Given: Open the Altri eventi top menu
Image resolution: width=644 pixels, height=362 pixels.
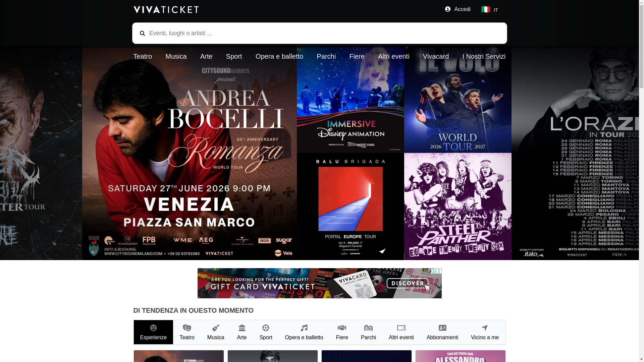Looking at the screenshot, I should [394, 56].
